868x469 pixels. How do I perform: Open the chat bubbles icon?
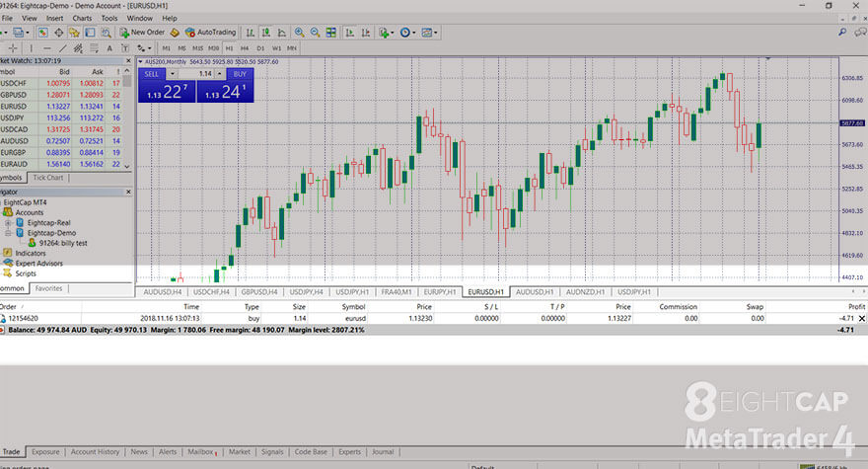coord(860,33)
